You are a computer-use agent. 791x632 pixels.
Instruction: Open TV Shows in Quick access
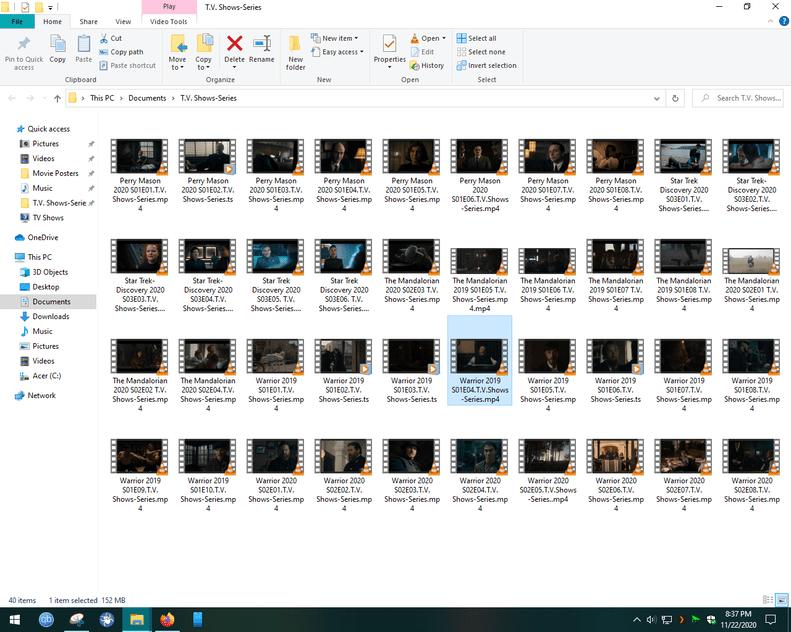[48, 218]
